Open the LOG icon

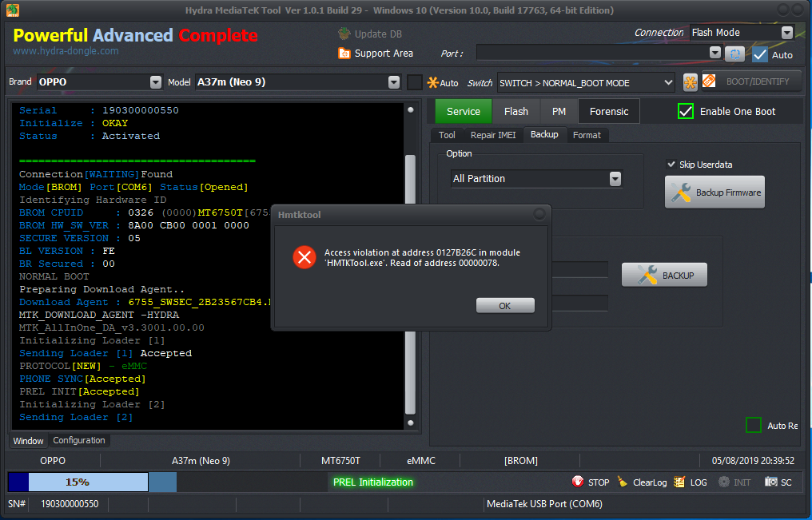(679, 482)
